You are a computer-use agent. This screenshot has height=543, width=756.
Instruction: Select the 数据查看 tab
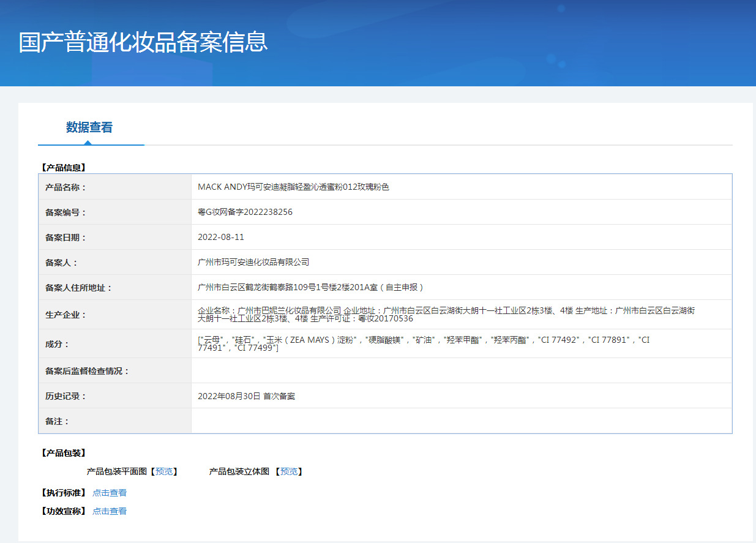coord(89,127)
